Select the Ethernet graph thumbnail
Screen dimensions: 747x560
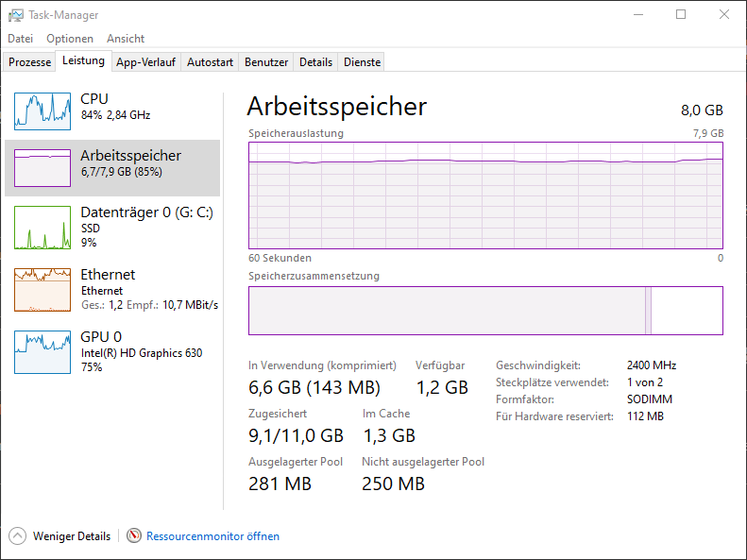(42, 290)
